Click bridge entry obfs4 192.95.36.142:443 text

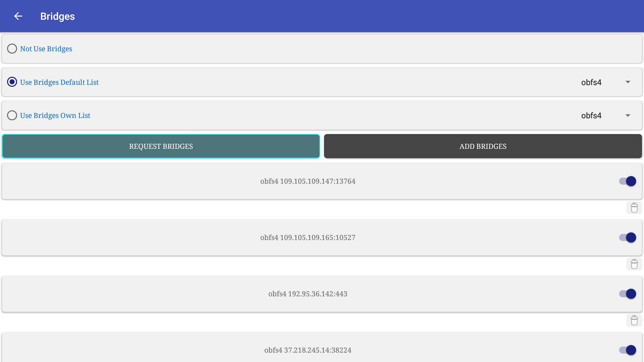[308, 294]
